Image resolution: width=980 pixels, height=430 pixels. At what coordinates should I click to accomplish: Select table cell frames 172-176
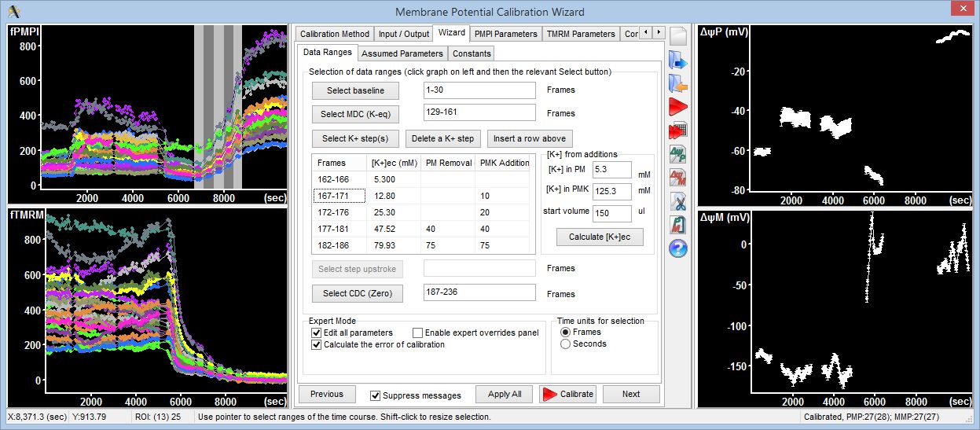click(339, 212)
